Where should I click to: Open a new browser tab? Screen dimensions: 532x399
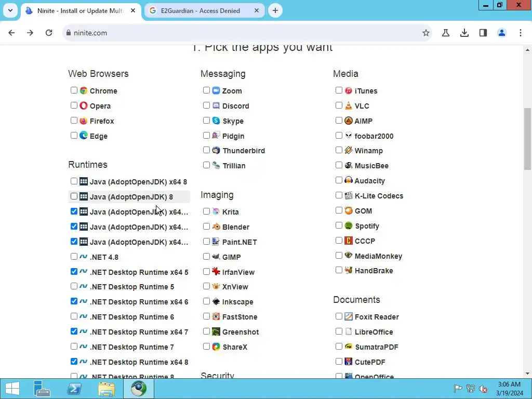[x=275, y=11]
